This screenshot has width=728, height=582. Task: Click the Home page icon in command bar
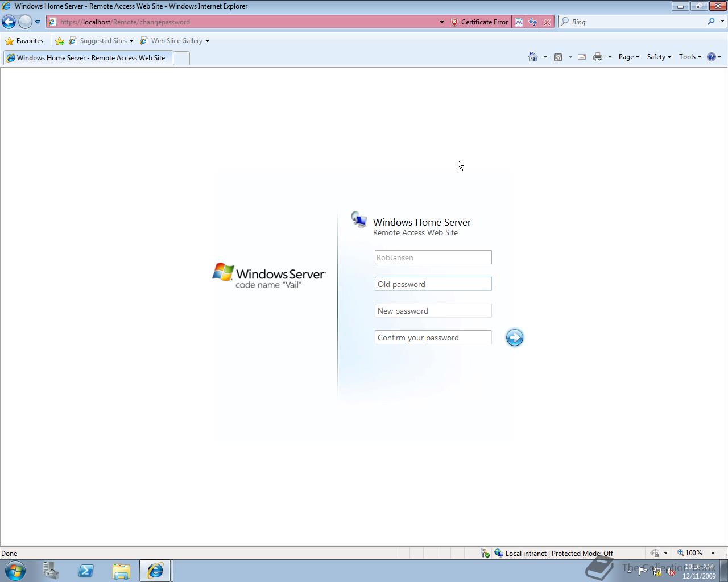pos(533,57)
